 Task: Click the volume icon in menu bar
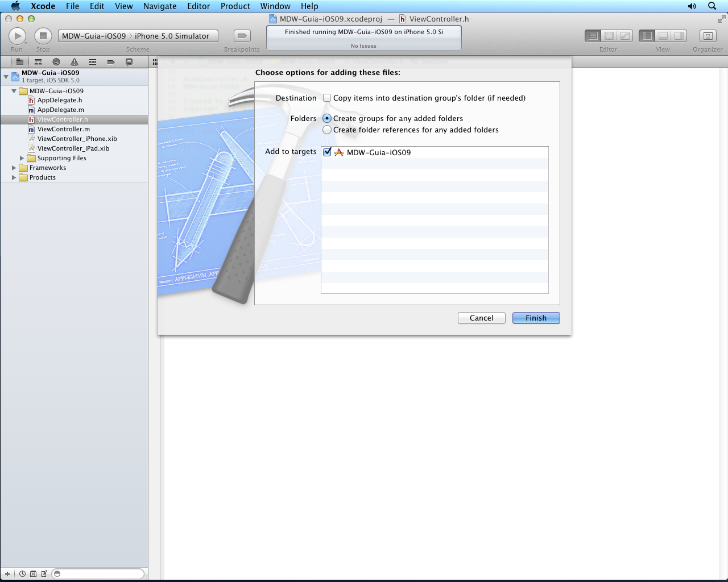(x=692, y=6)
